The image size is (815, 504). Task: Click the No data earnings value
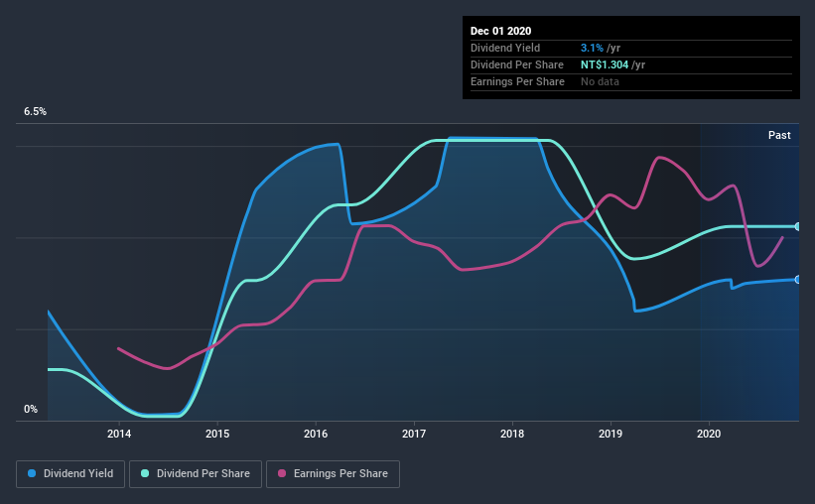[600, 81]
